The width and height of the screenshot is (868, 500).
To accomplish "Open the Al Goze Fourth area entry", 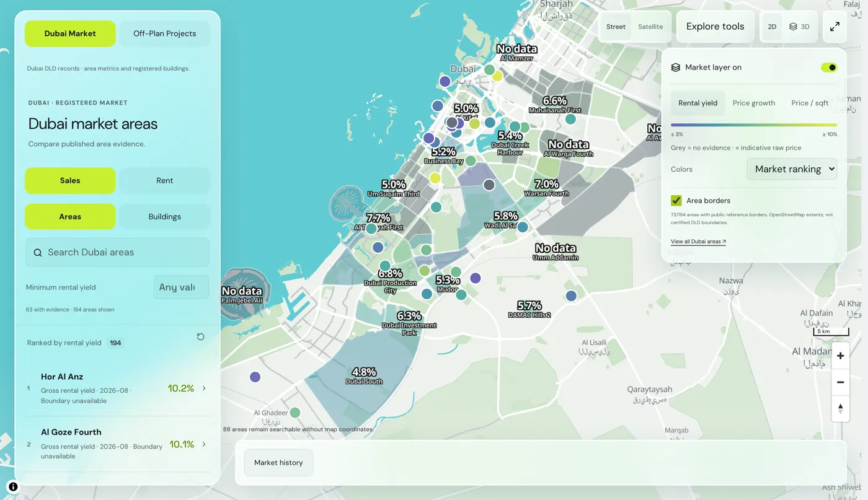I will point(117,444).
